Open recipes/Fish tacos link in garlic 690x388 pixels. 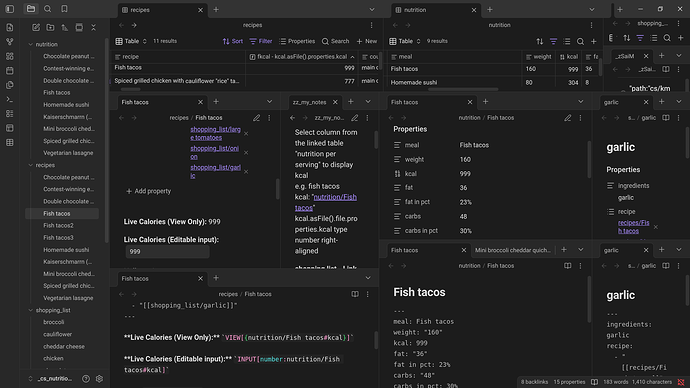pyautogui.click(x=633, y=227)
